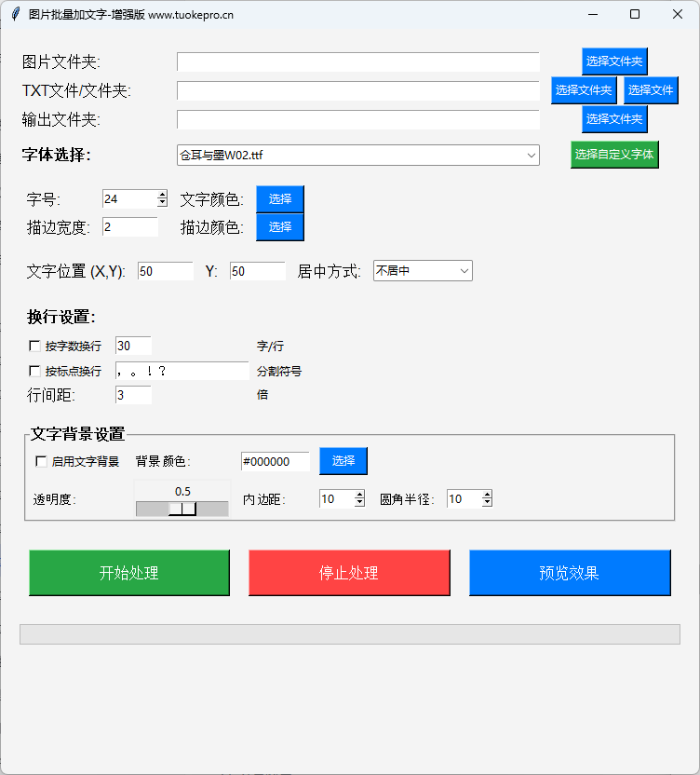Screen dimensions: 700x775
Task: Open the font selection dropdown 仓耳与墨W02.ttf
Action: 358,156
